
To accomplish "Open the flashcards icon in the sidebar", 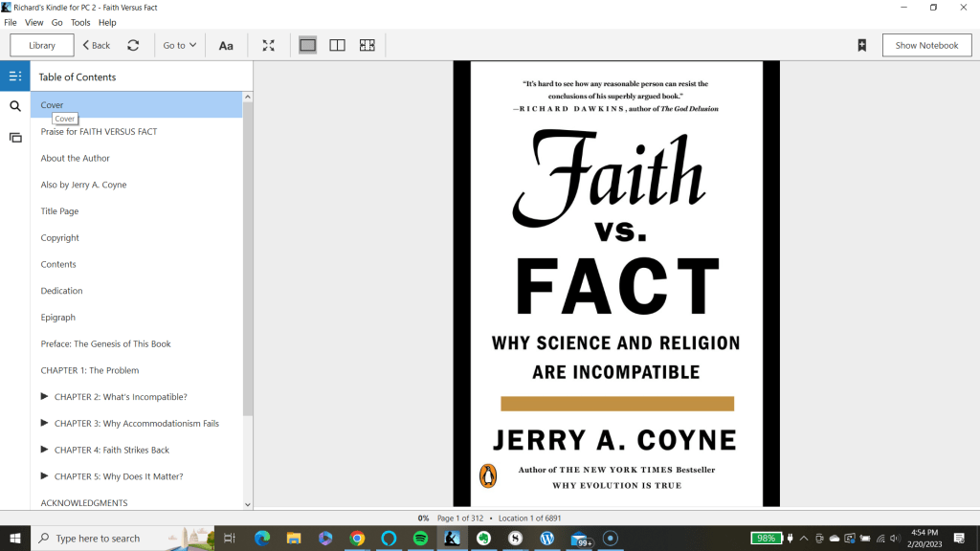I will click(x=14, y=138).
